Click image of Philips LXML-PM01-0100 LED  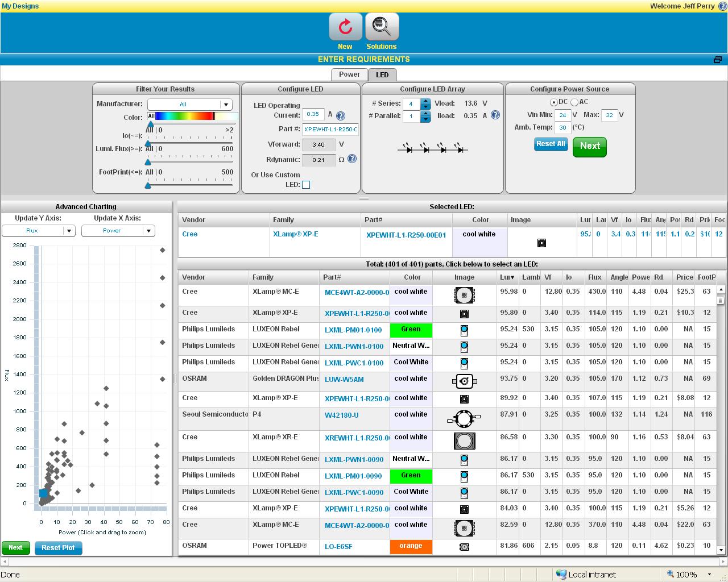click(464, 331)
